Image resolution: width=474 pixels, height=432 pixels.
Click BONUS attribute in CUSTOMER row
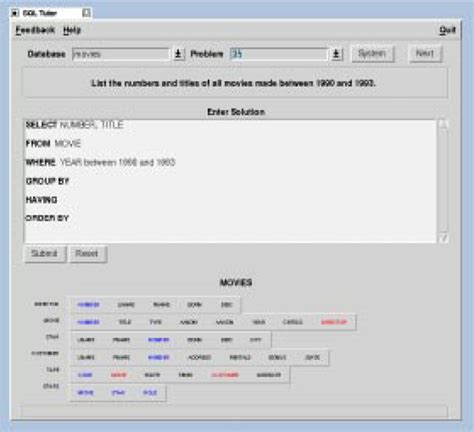[277, 358]
